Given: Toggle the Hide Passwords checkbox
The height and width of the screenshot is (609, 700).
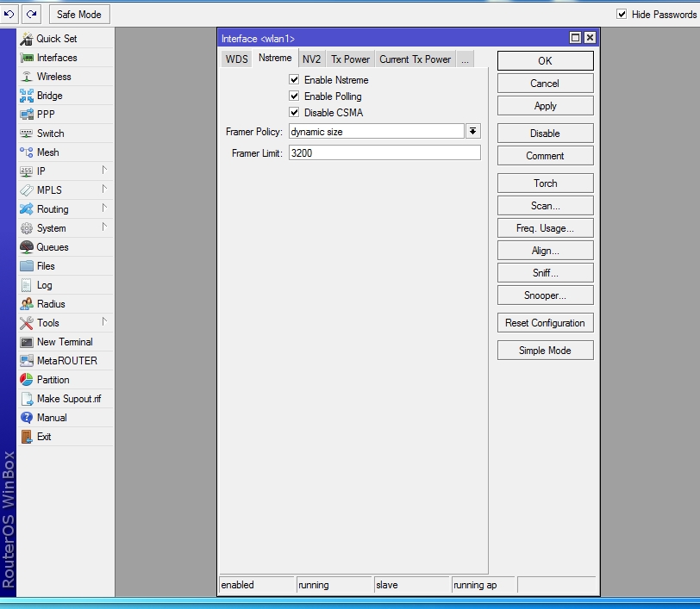Looking at the screenshot, I should pos(622,15).
